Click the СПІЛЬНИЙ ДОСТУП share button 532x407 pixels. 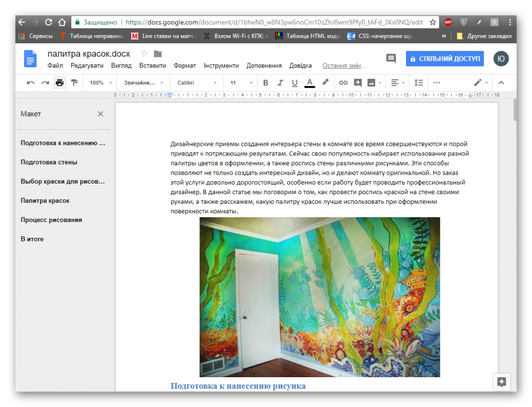coord(445,59)
